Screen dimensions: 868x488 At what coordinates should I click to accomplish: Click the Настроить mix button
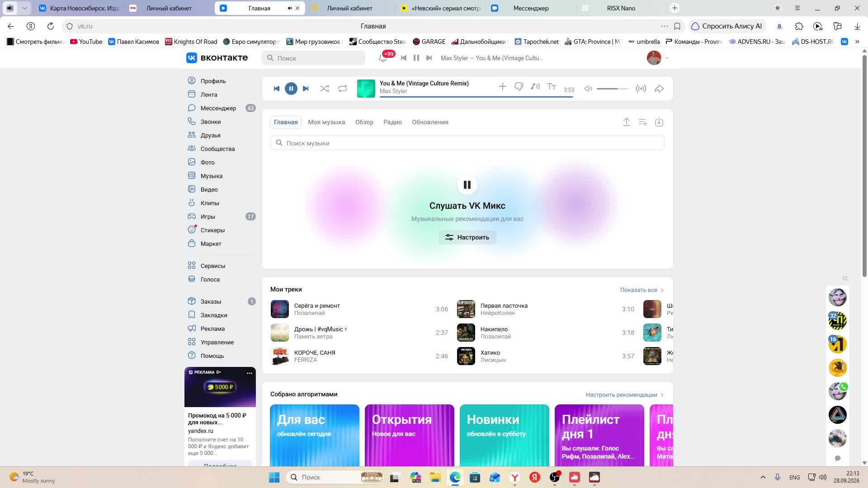[x=467, y=237]
